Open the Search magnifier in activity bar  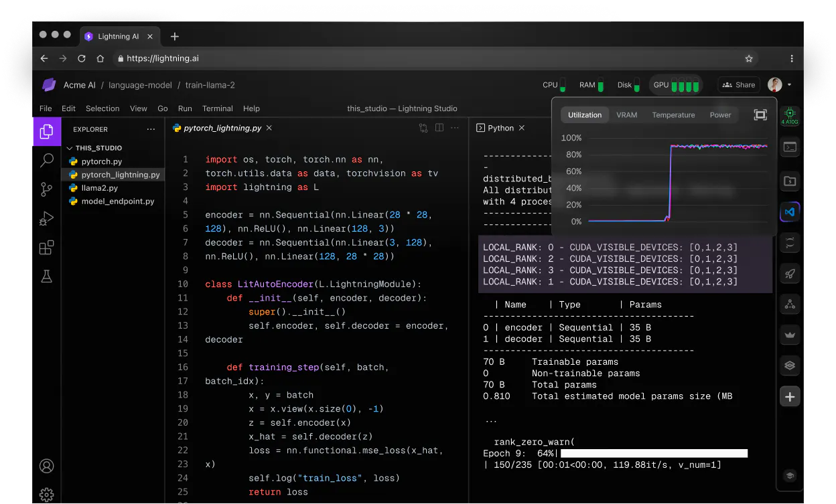pos(47,160)
